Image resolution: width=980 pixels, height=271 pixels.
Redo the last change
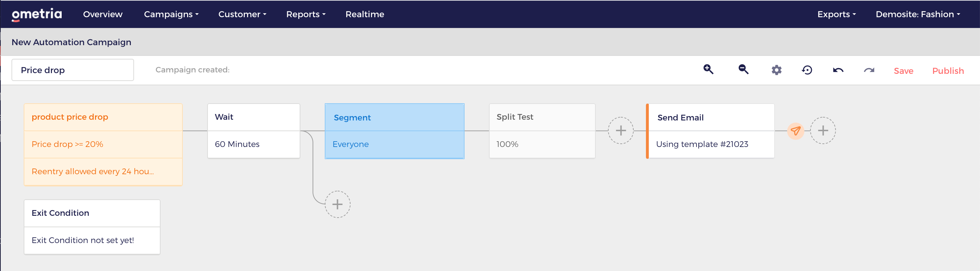tap(869, 70)
